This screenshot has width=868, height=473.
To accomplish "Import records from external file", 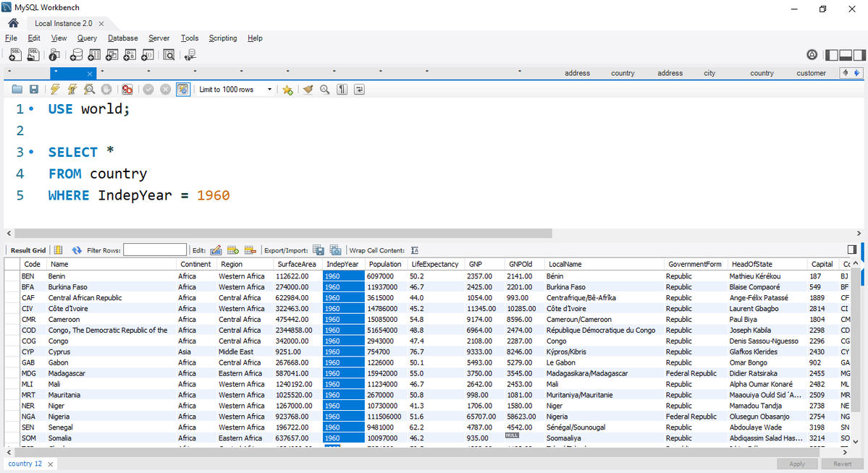I will point(335,250).
